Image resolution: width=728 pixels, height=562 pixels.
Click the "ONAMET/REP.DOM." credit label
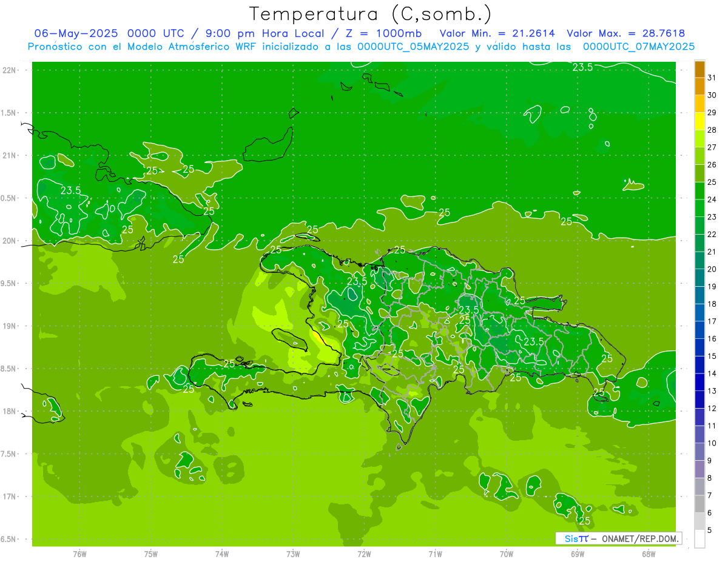[639, 538]
